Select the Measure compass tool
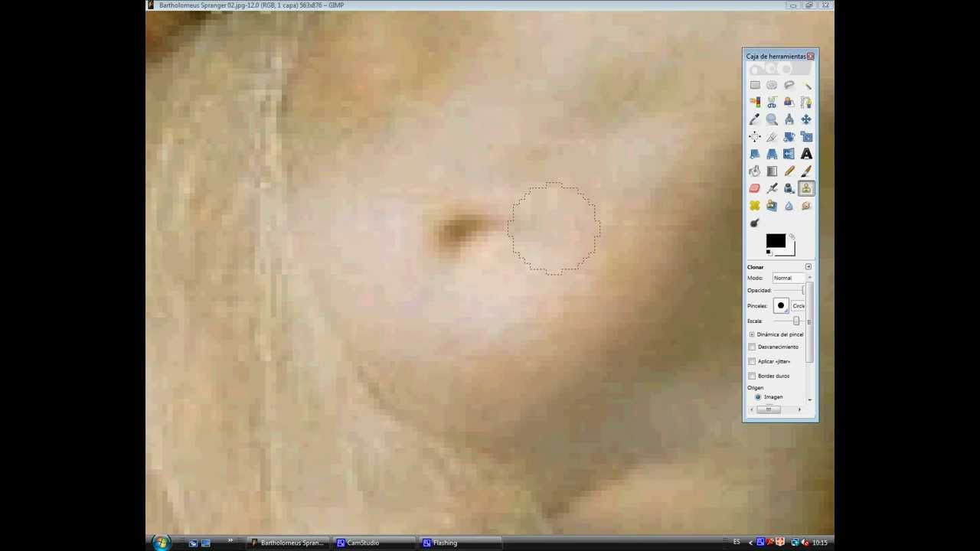Screen dimensions: 980x551 pos(789,119)
